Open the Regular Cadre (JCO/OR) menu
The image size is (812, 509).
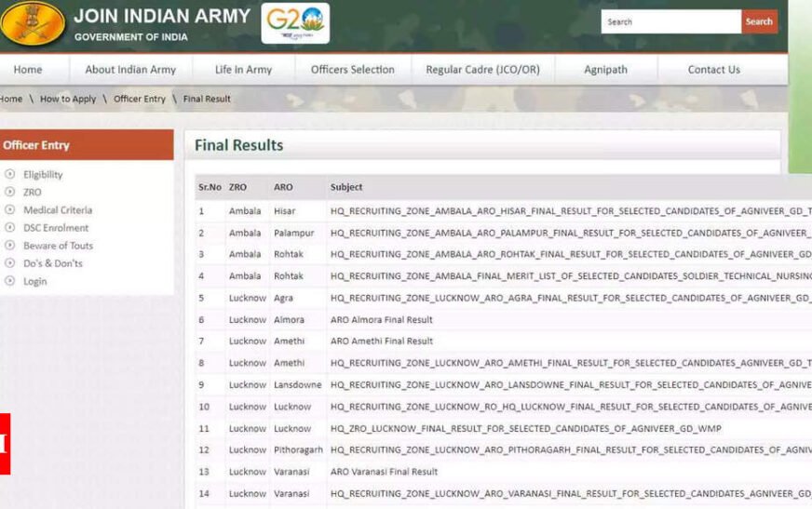click(x=482, y=69)
